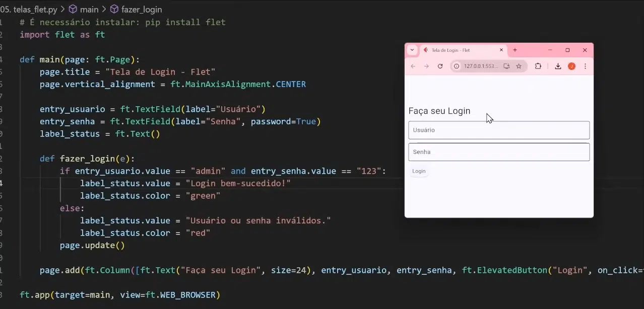Open the tab search chevron
Image resolution: width=644 pixels, height=309 pixels.
tap(412, 50)
